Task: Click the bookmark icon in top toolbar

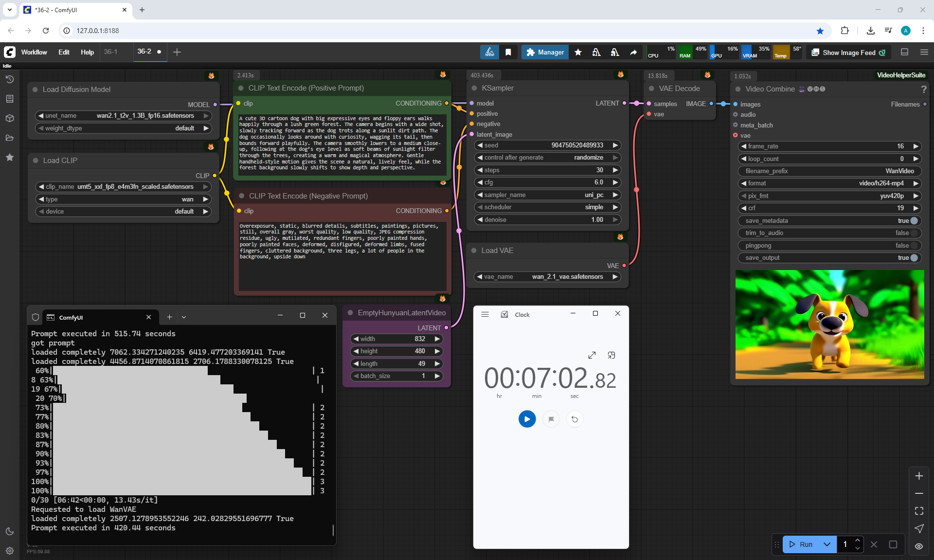Action: click(x=508, y=53)
